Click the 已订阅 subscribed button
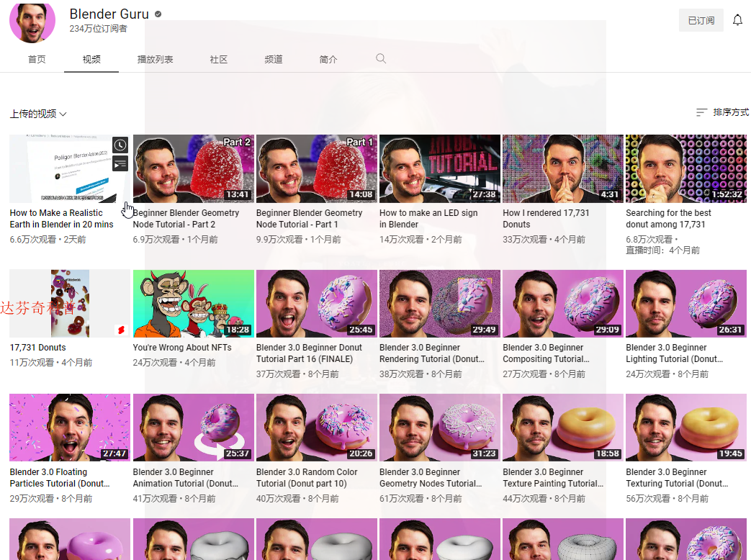 (701, 21)
